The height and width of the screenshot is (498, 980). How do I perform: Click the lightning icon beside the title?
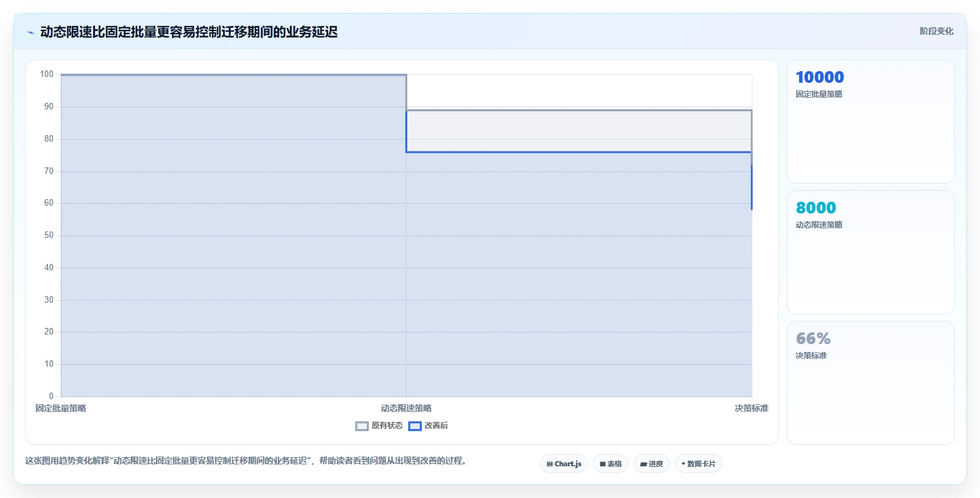[x=30, y=32]
